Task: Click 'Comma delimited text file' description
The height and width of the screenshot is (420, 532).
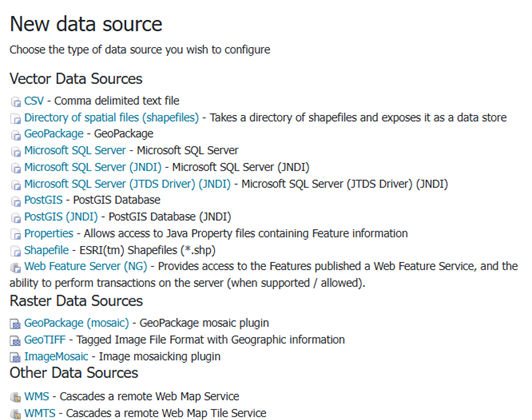Action: (117, 101)
